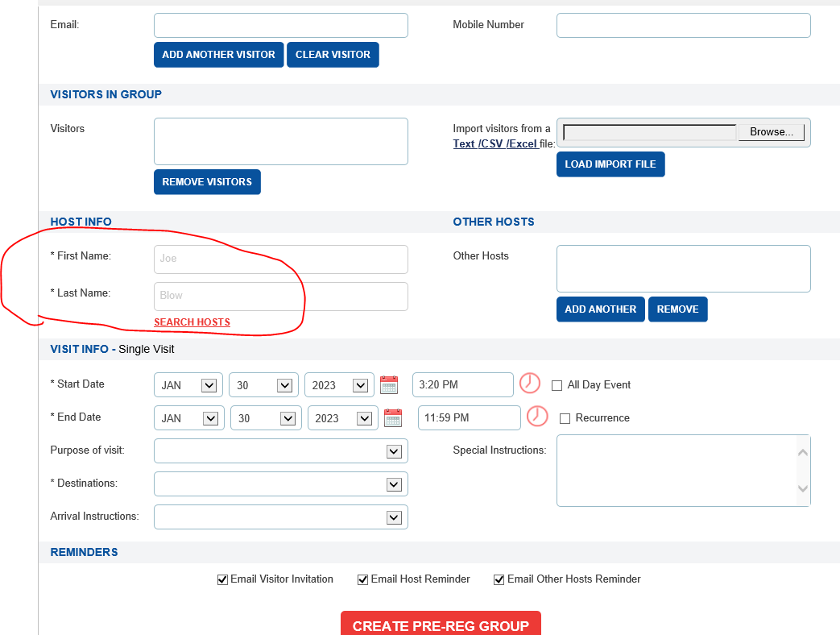Toggle Email Other Hosts Reminder checkbox
The height and width of the screenshot is (635, 840).
499,579
